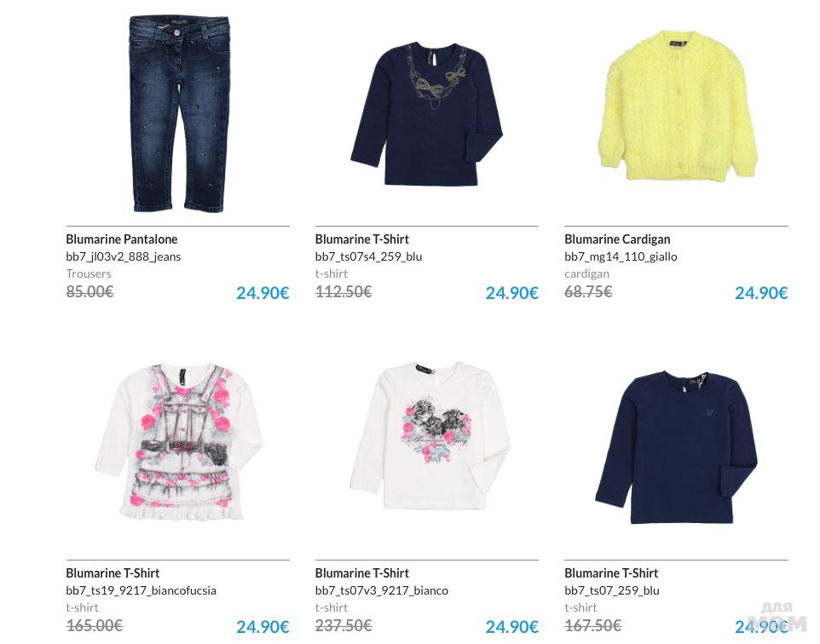Click the Blumarine Cardigan product title
The width and height of the screenshot is (820, 644).
tap(617, 239)
